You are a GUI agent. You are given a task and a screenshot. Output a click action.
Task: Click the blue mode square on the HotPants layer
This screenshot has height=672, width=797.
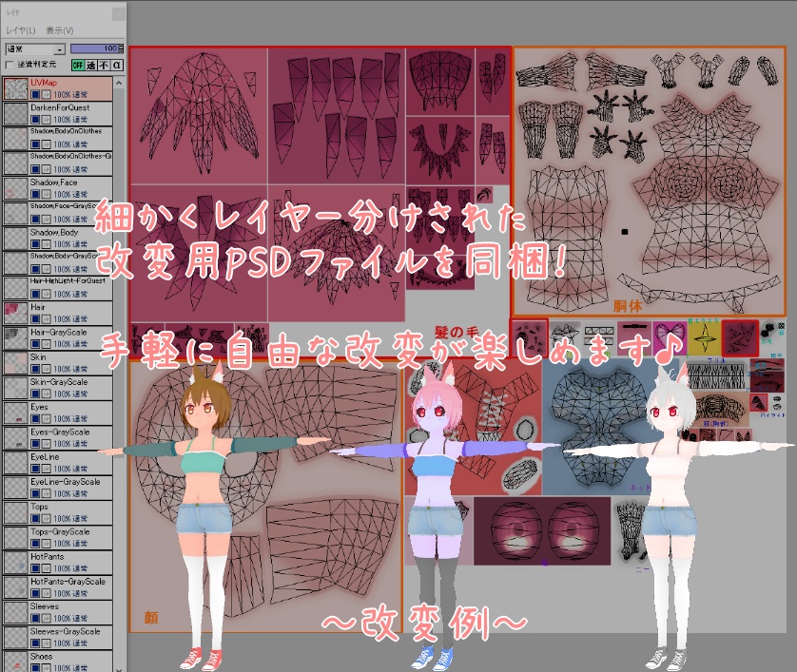[x=34, y=568]
